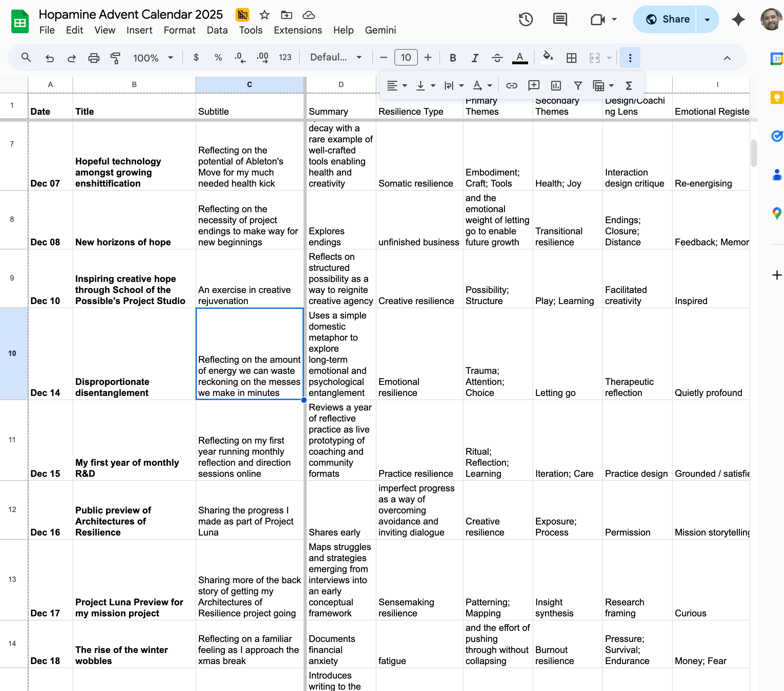784x691 pixels.
Task: Open the functions sigma icon
Action: pos(629,86)
